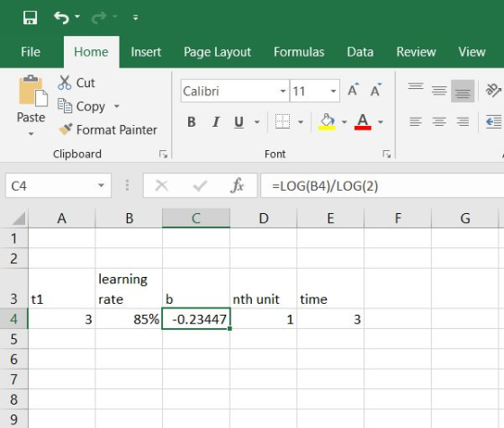Open the underline style dropdown arrow

click(256, 122)
